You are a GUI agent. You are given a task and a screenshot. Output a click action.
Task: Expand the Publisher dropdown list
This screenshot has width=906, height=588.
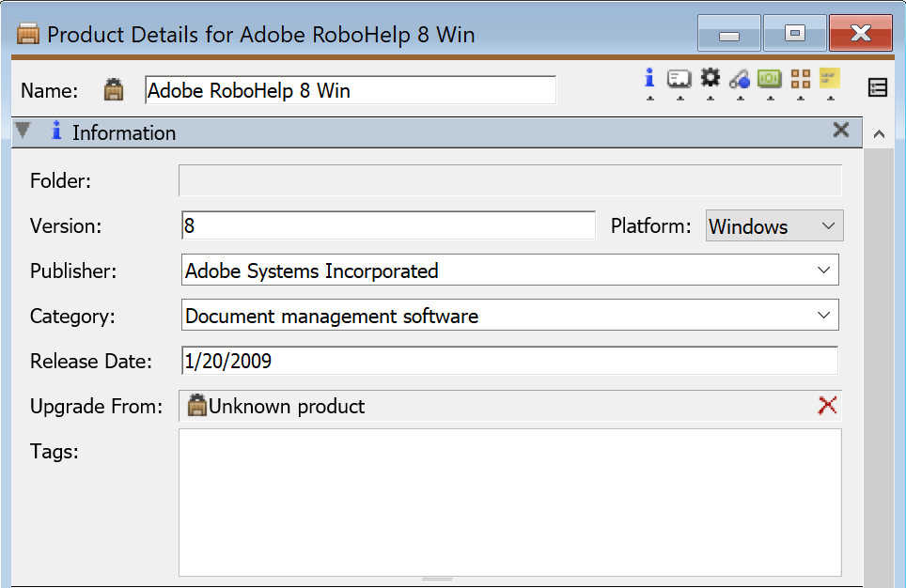823,270
